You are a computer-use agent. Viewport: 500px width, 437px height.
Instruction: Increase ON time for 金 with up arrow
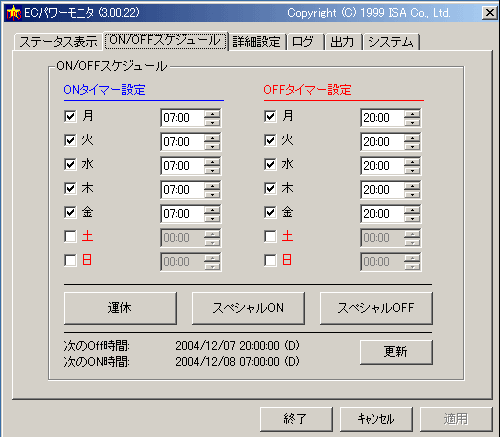[212, 210]
